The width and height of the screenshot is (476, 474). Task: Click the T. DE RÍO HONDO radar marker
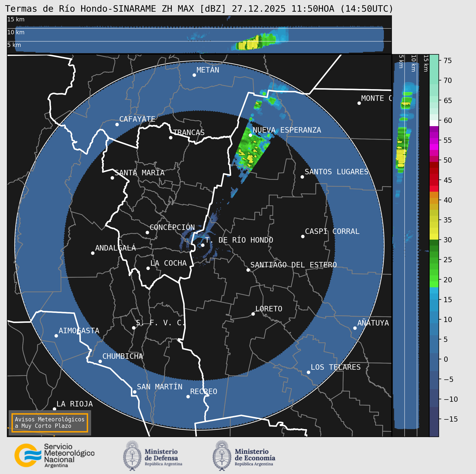(x=203, y=245)
